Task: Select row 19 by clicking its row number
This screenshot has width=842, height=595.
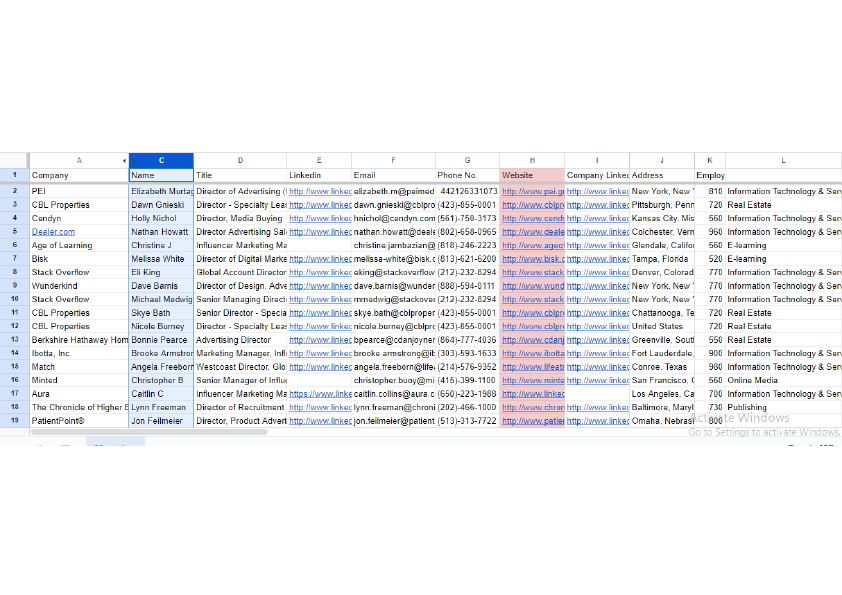Action: point(12,419)
